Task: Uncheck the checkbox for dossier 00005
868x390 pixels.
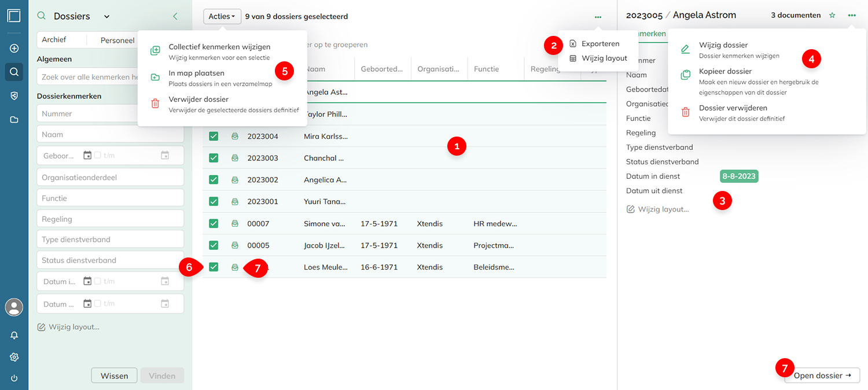Action: point(214,245)
